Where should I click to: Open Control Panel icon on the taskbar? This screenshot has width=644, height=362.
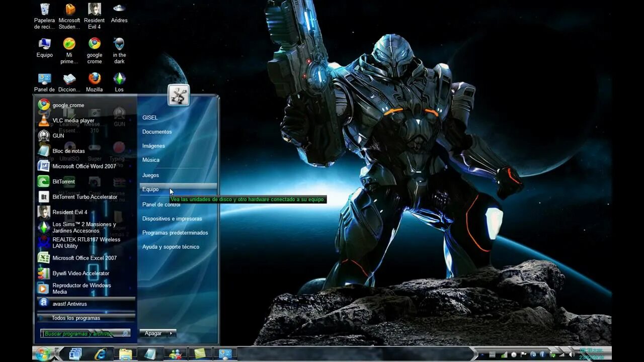pyautogui.click(x=225, y=354)
